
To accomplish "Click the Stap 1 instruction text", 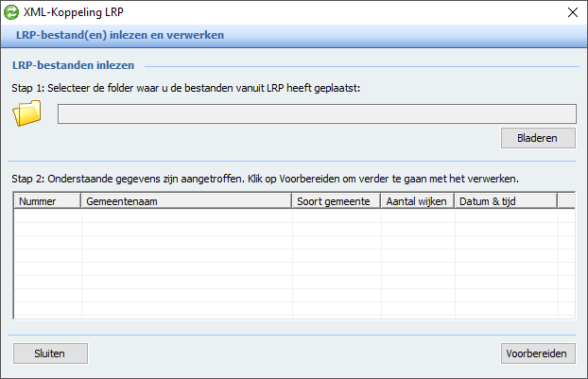I will tap(185, 88).
